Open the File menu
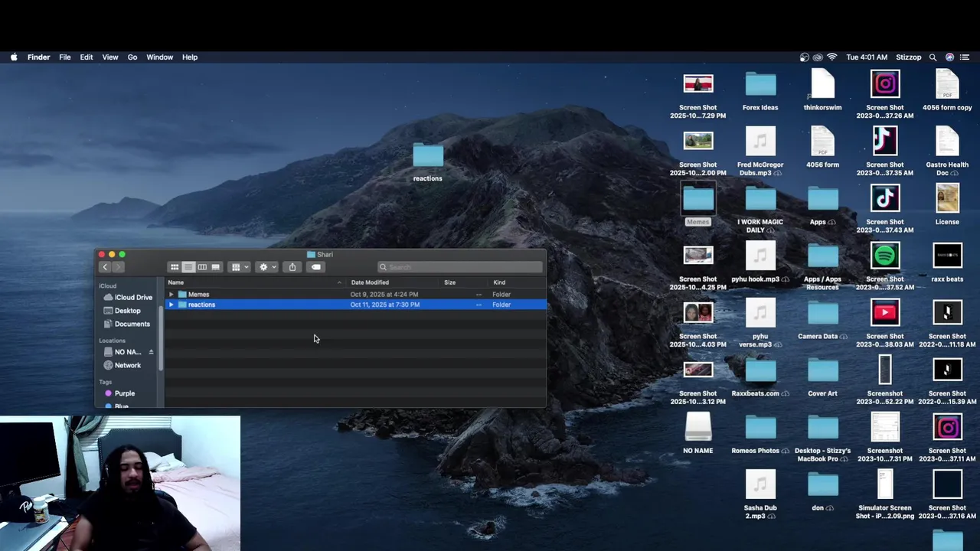This screenshot has height=551, width=980. 65,57
